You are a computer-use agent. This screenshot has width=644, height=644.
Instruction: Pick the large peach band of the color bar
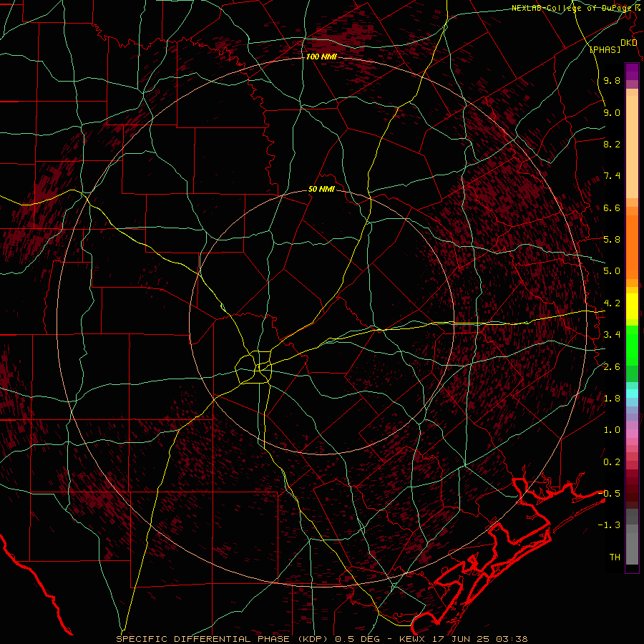click(632, 147)
